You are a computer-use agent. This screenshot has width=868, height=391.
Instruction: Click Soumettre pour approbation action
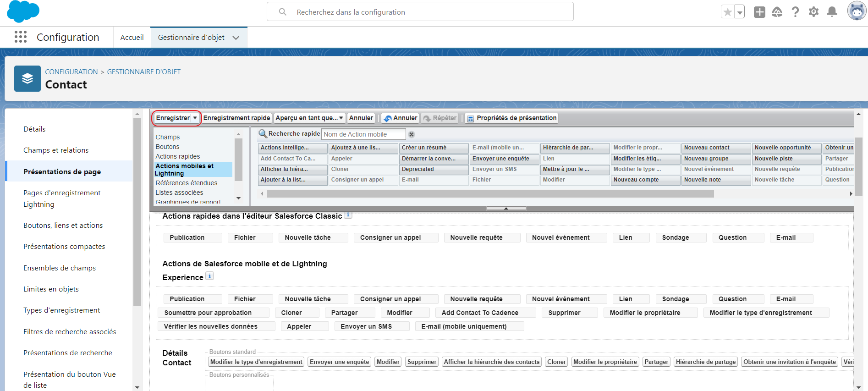coord(214,313)
